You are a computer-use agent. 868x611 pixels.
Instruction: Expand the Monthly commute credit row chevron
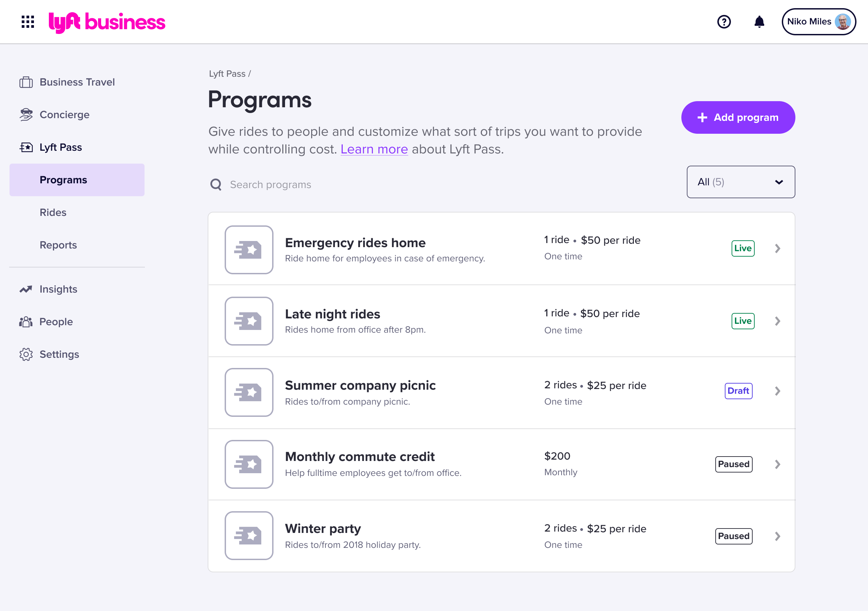coord(777,464)
